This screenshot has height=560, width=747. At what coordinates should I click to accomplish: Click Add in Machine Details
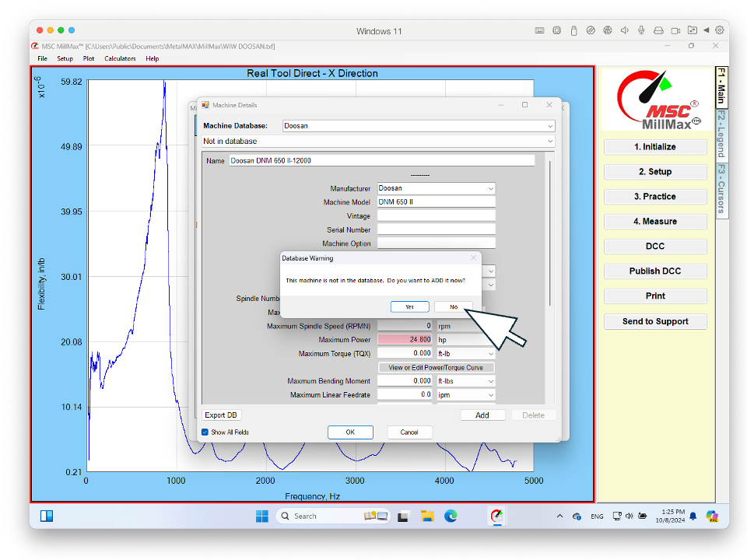[x=482, y=415]
